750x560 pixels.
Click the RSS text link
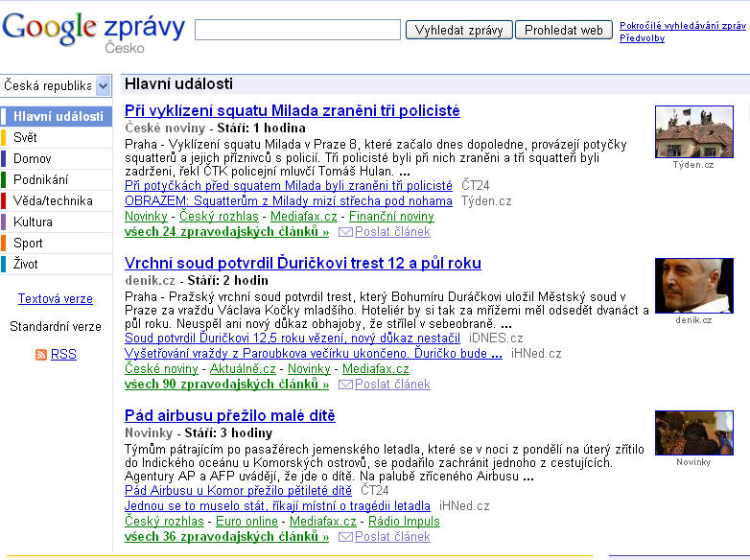[63, 355]
